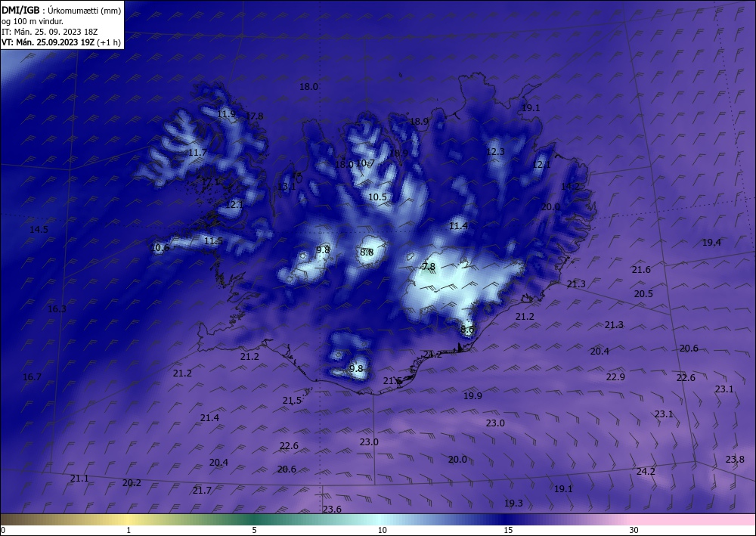This screenshot has width=756, height=536.
Task: Click the 10.5 value label
Action: tap(377, 197)
